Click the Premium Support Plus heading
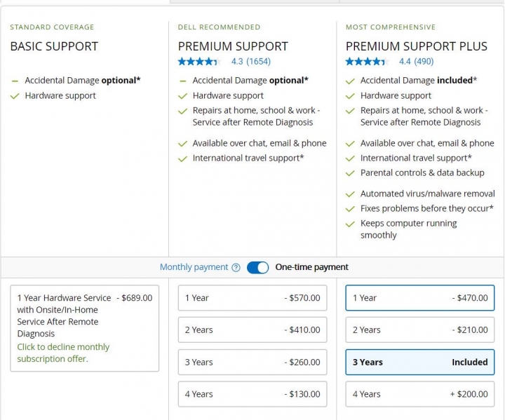The height and width of the screenshot is (420, 505). click(417, 46)
